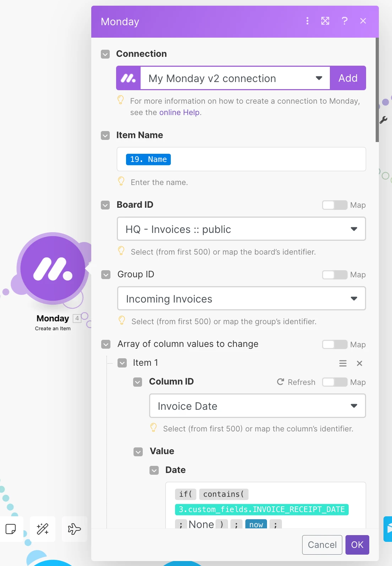
Task: Click the if( function token
Action: (186, 494)
